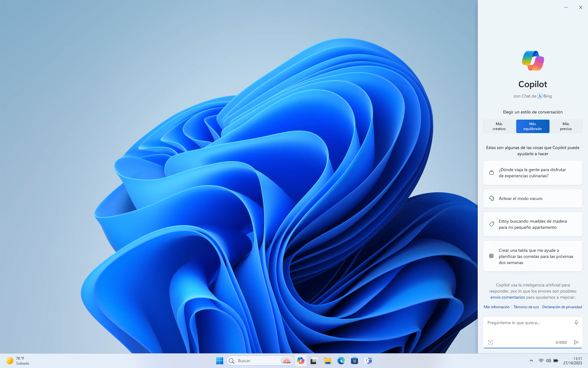Click the image attachment icon in input
This screenshot has height=368, width=588.
(x=491, y=342)
